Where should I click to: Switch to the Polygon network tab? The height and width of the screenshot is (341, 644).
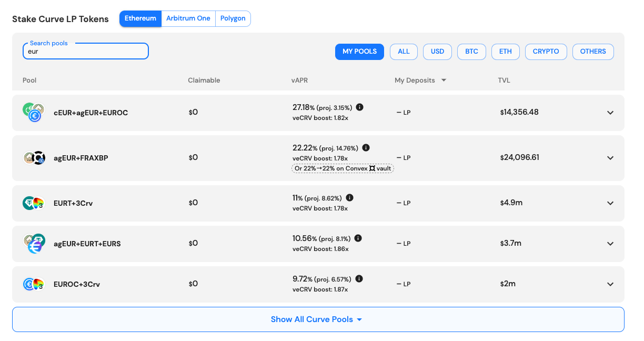[233, 18]
